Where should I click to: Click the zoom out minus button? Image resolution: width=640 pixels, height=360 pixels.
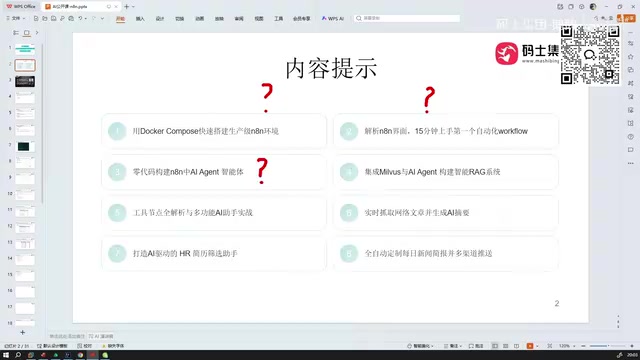click(x=583, y=346)
